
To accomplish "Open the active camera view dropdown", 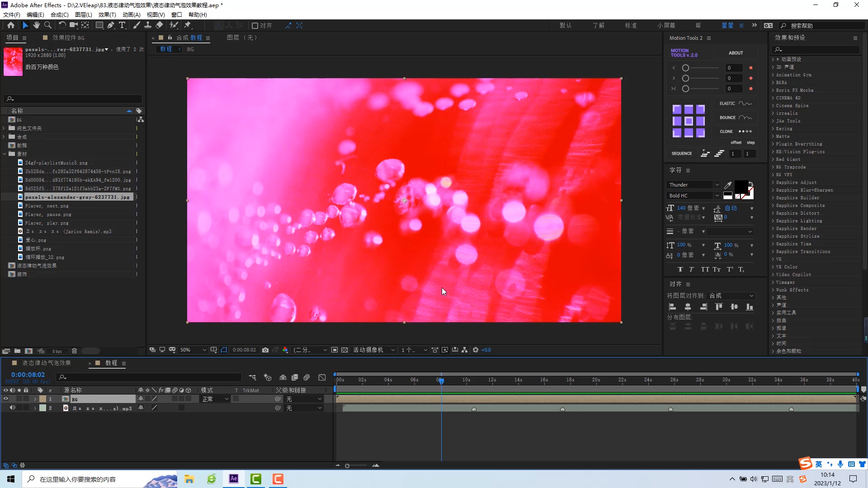I will (x=374, y=350).
